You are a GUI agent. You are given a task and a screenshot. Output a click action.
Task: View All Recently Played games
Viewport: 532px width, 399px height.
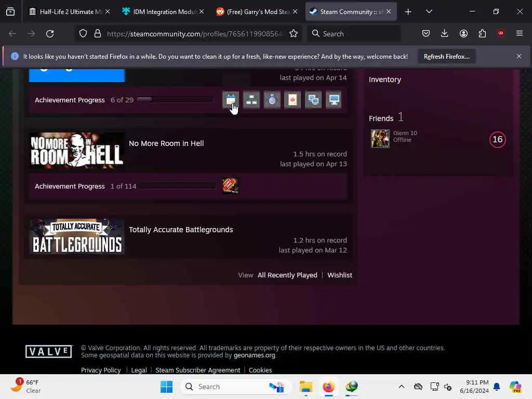pos(287,275)
